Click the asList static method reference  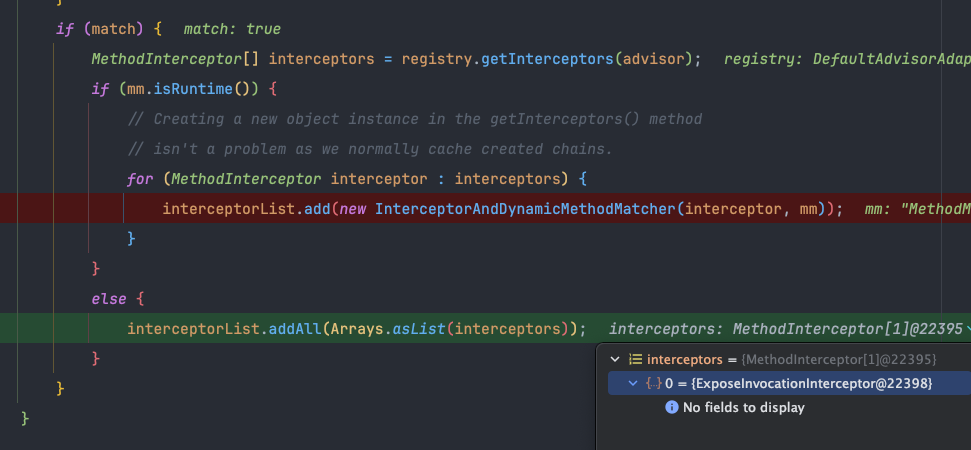[x=419, y=329]
